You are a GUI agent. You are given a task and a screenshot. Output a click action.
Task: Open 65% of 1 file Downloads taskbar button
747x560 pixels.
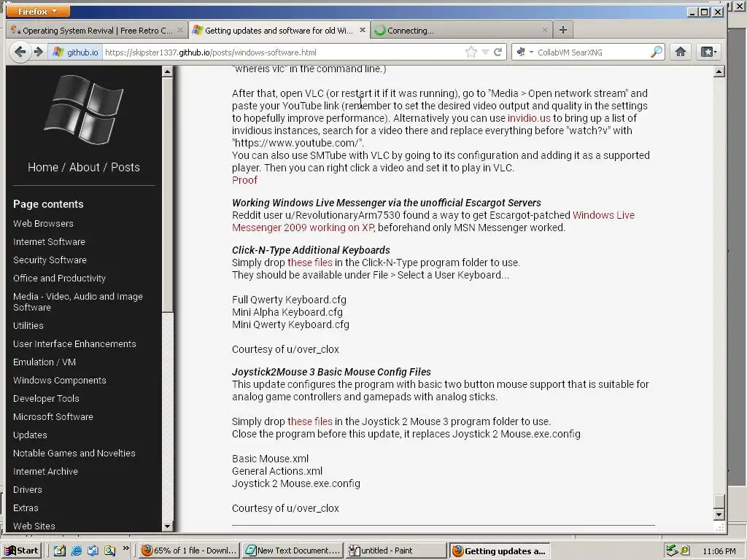coord(189,551)
